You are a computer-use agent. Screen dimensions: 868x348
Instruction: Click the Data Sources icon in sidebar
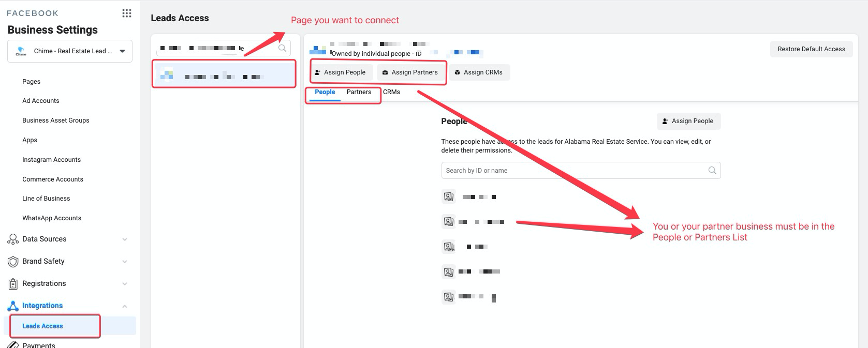pyautogui.click(x=13, y=239)
